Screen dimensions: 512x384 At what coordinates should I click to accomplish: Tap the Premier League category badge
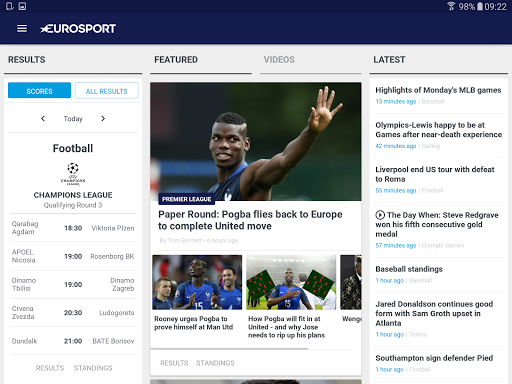tap(186, 199)
